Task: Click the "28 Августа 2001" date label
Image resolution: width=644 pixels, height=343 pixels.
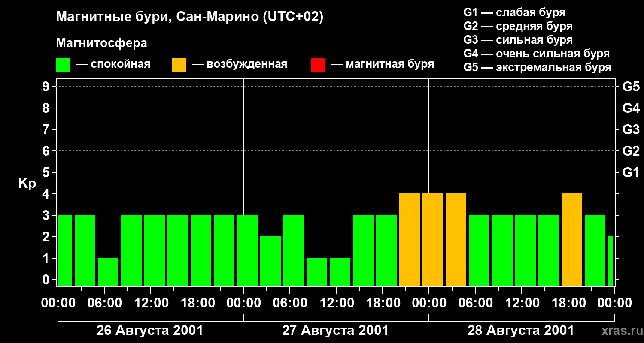Action: 521,331
